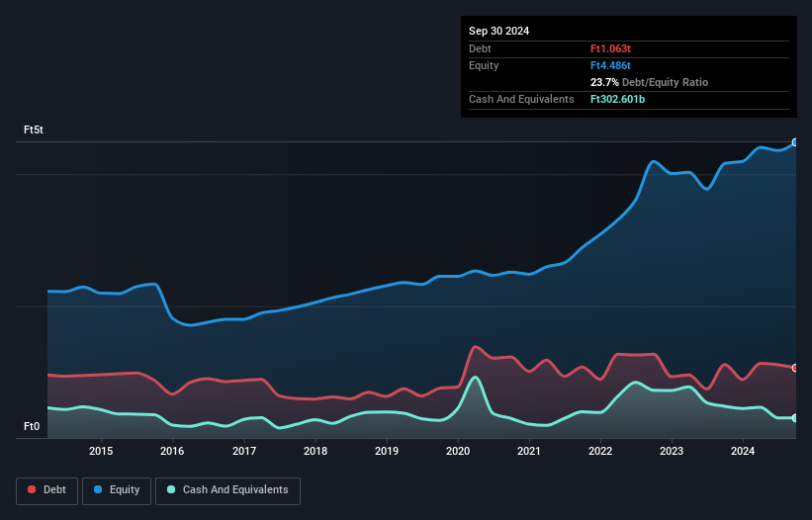Click the 2018 x-axis label
This screenshot has width=812, height=520.
click(x=316, y=451)
